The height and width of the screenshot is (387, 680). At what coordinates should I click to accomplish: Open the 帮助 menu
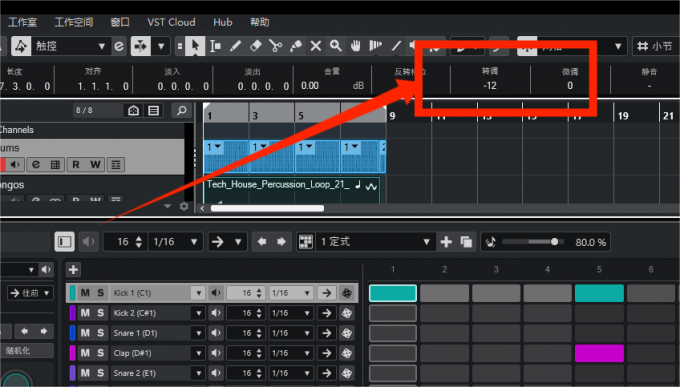(260, 22)
